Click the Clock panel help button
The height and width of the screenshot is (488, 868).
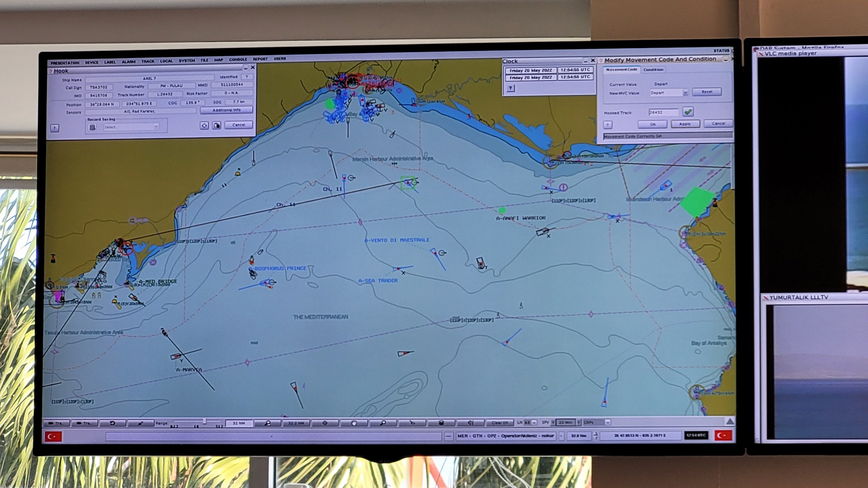click(x=511, y=88)
